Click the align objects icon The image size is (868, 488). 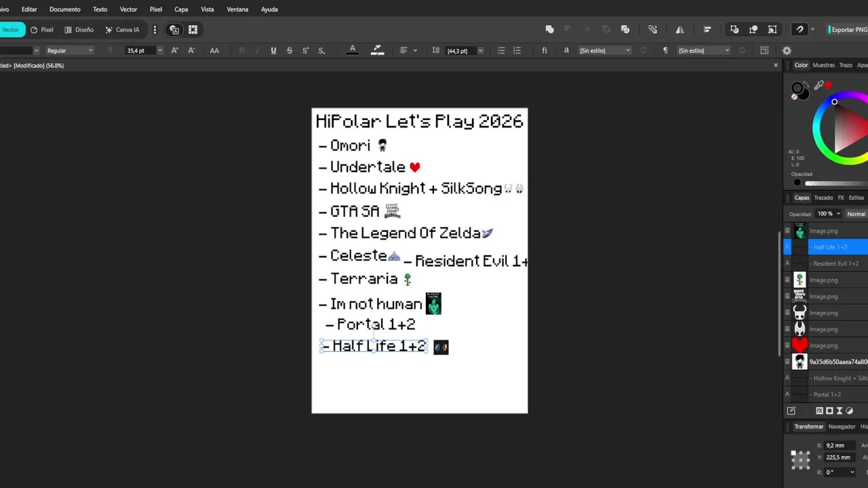[707, 30]
